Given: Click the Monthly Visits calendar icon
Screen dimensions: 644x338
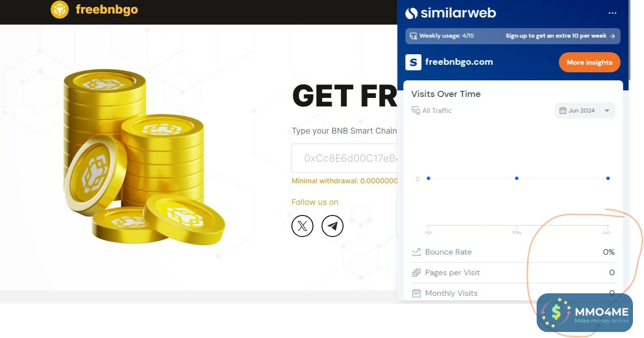Looking at the screenshot, I should coord(416,293).
